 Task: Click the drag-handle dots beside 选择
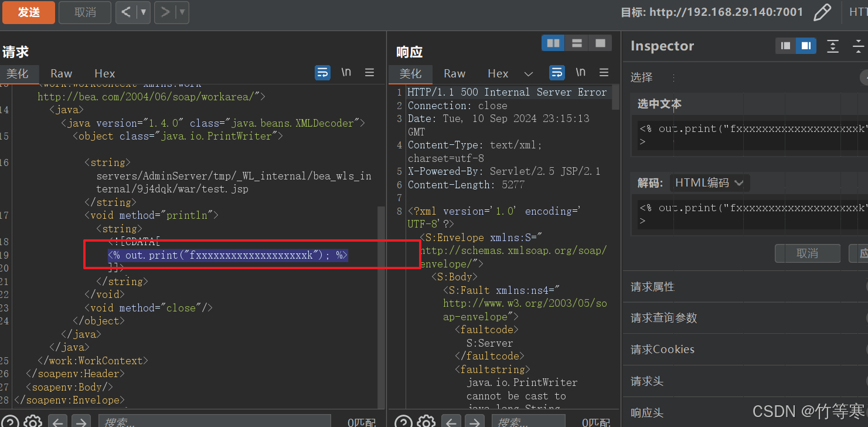673,77
